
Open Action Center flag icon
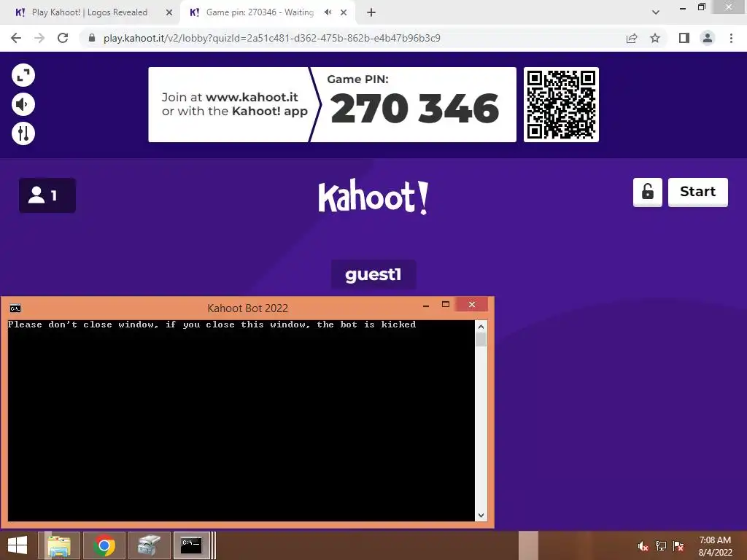pyautogui.click(x=678, y=546)
